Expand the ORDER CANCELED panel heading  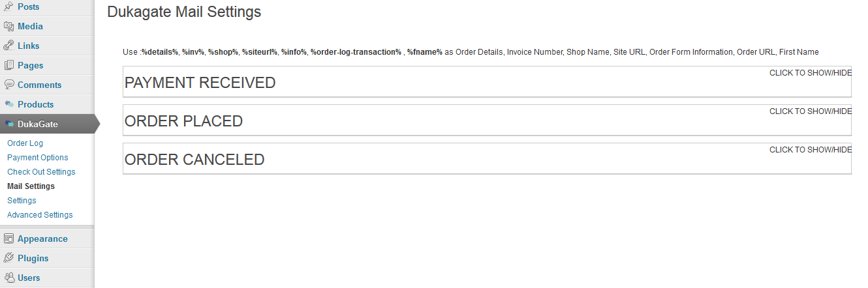tap(194, 160)
